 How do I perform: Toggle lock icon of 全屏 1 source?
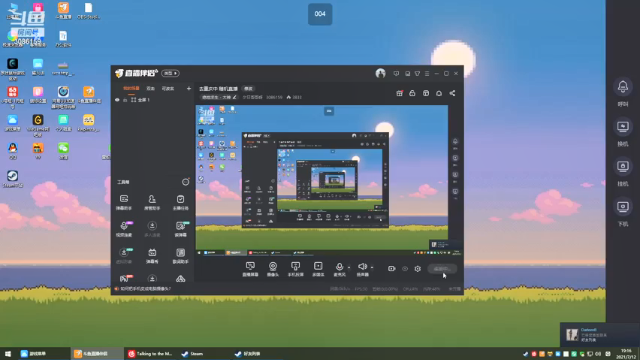125,100
